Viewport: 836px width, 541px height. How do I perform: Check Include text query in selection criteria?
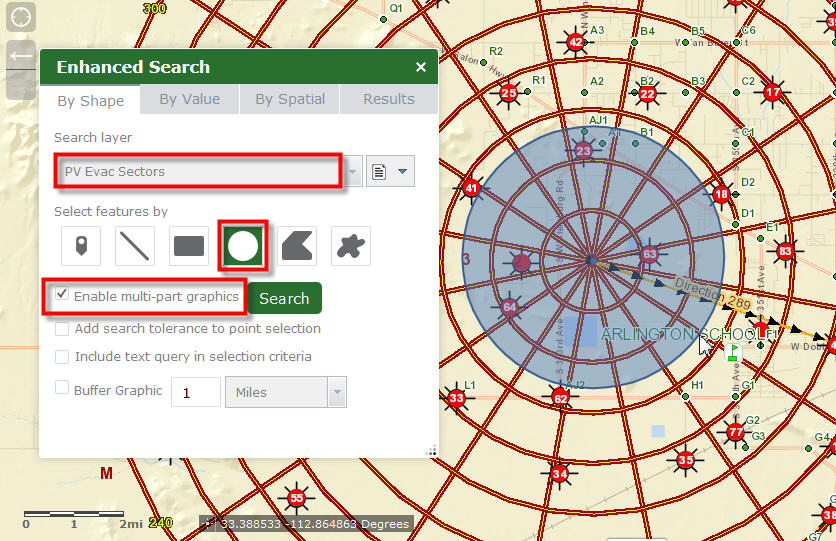[62, 357]
